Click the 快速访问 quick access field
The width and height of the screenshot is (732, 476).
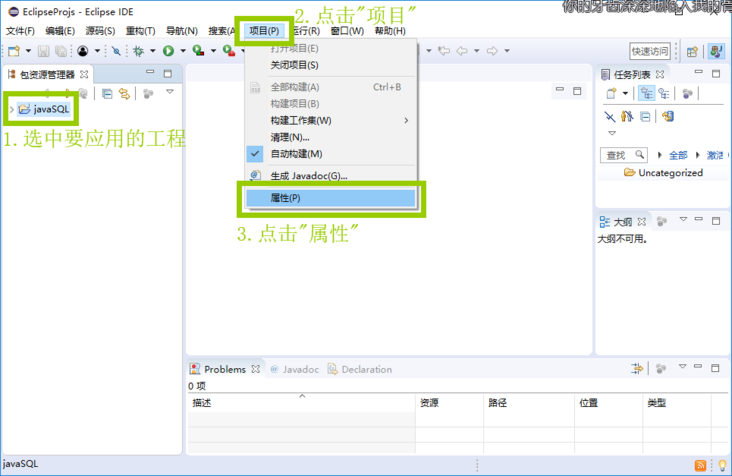[650, 51]
